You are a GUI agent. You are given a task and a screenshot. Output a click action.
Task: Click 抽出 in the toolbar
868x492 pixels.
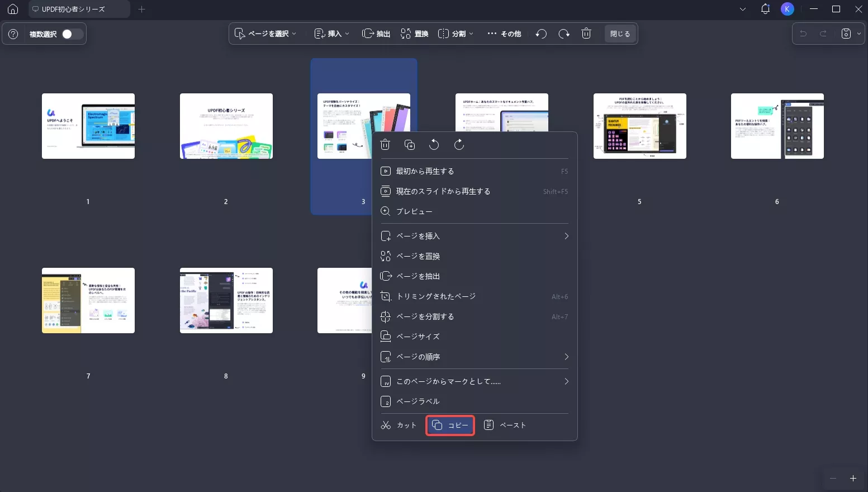coord(376,34)
